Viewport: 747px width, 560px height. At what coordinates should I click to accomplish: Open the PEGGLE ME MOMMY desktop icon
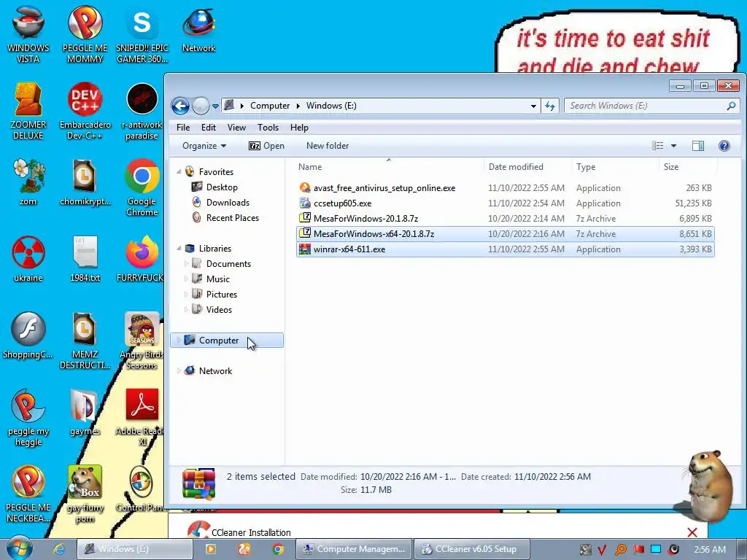[x=85, y=34]
